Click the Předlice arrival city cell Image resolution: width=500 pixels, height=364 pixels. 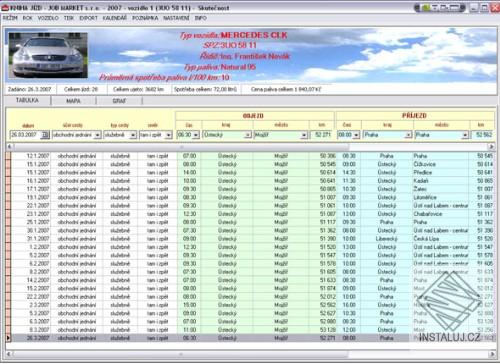[x=440, y=172]
